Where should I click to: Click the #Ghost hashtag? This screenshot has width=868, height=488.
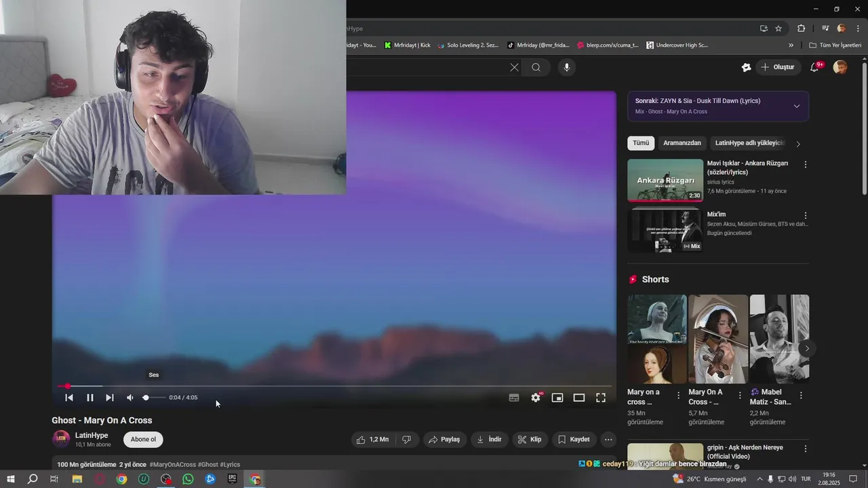tap(208, 464)
